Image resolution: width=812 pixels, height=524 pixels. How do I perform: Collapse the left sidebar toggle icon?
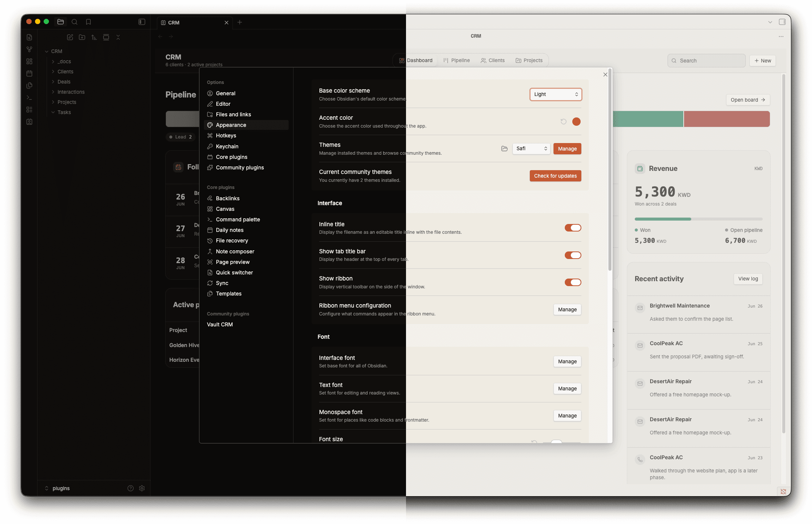pos(142,22)
